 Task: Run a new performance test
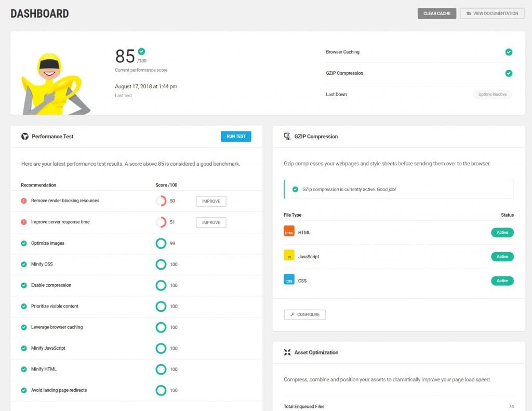click(236, 136)
